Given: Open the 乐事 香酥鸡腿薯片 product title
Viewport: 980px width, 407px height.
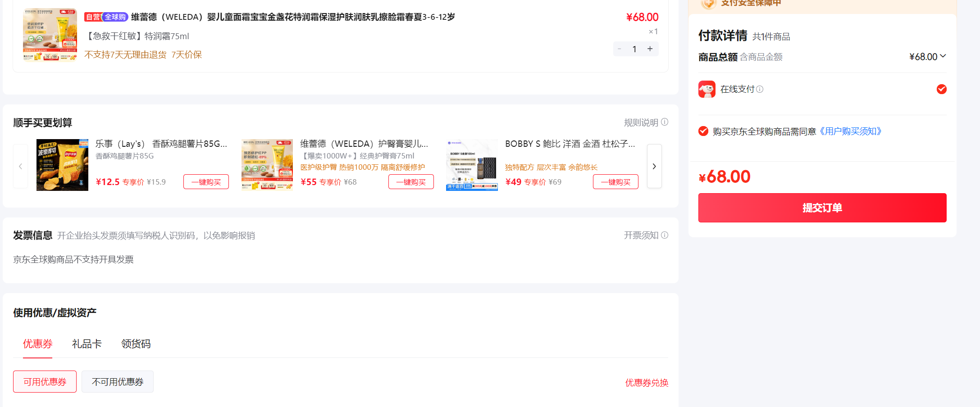Looking at the screenshot, I should pyautogui.click(x=161, y=144).
